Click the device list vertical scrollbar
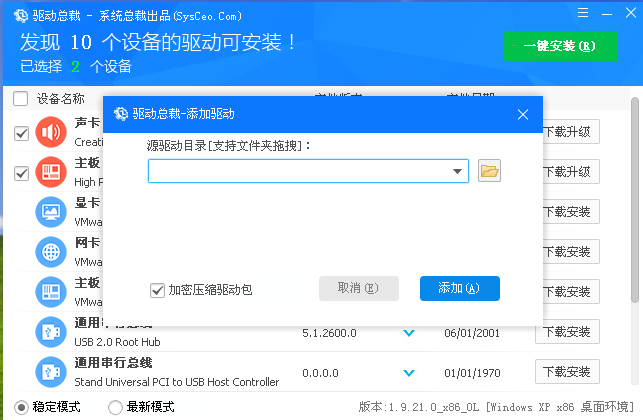The height and width of the screenshot is (420, 643). click(x=635, y=200)
